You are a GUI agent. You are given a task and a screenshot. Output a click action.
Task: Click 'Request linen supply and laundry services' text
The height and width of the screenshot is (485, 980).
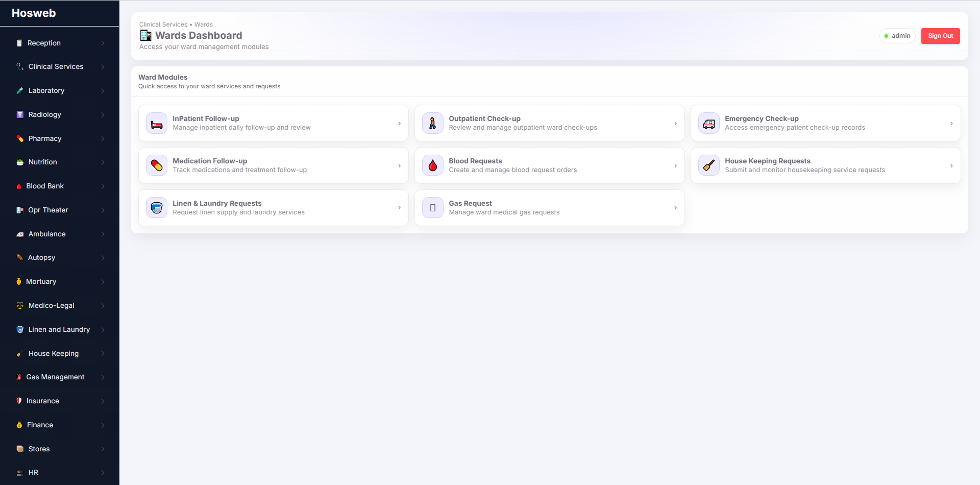[x=238, y=212]
